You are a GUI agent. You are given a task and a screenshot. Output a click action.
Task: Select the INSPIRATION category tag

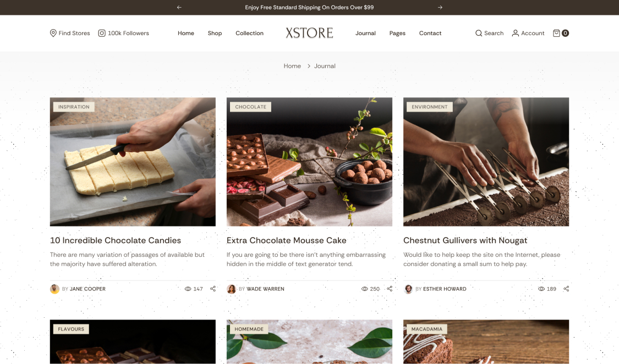[74, 107]
